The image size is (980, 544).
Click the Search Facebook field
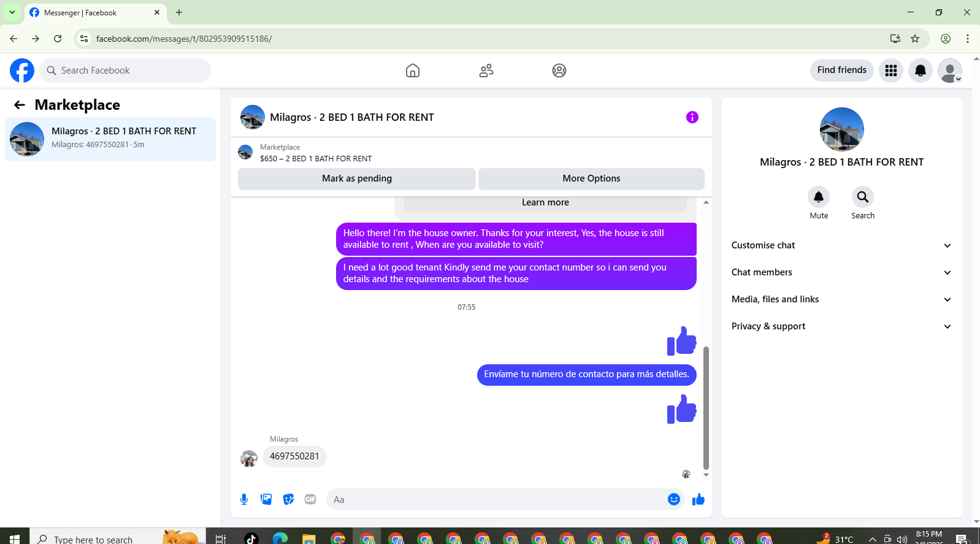(x=125, y=71)
